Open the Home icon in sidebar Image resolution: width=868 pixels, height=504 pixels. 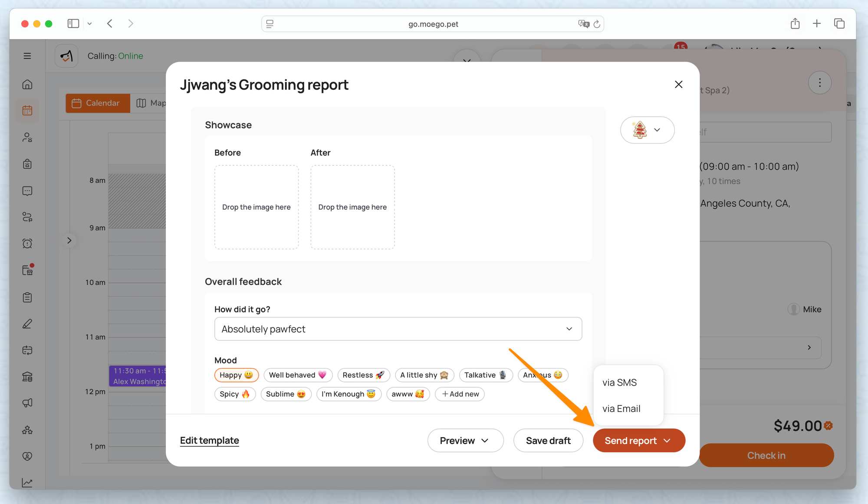coord(27,84)
